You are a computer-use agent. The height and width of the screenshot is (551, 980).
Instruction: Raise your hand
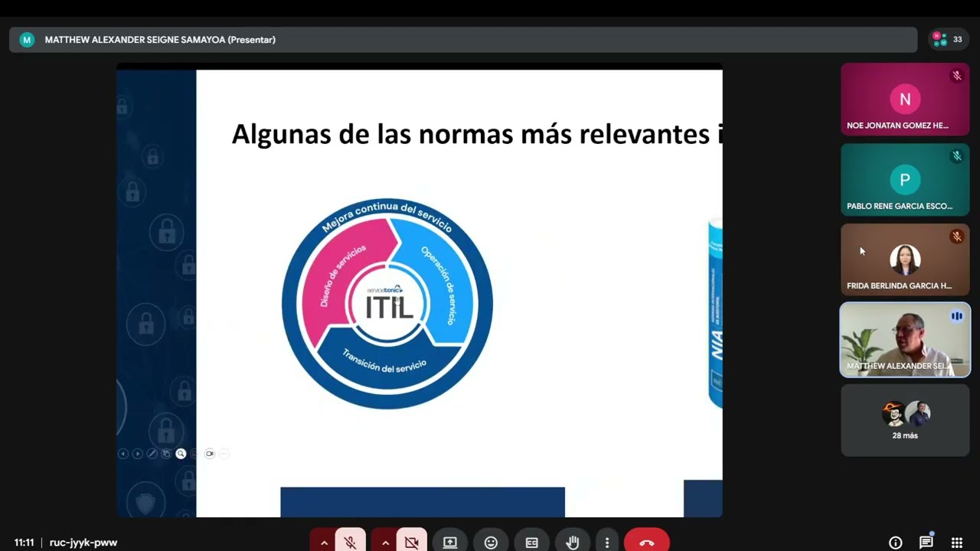pyautogui.click(x=572, y=543)
